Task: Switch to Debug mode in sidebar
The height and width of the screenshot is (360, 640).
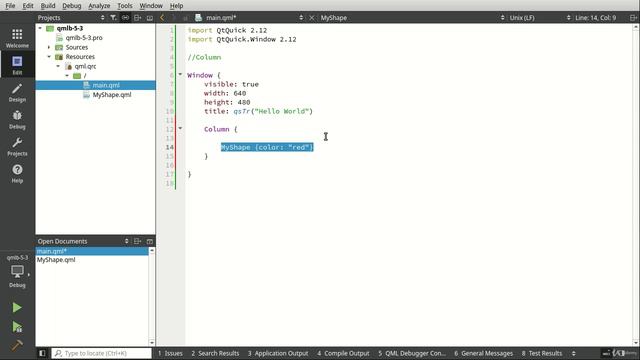Action: [x=17, y=120]
